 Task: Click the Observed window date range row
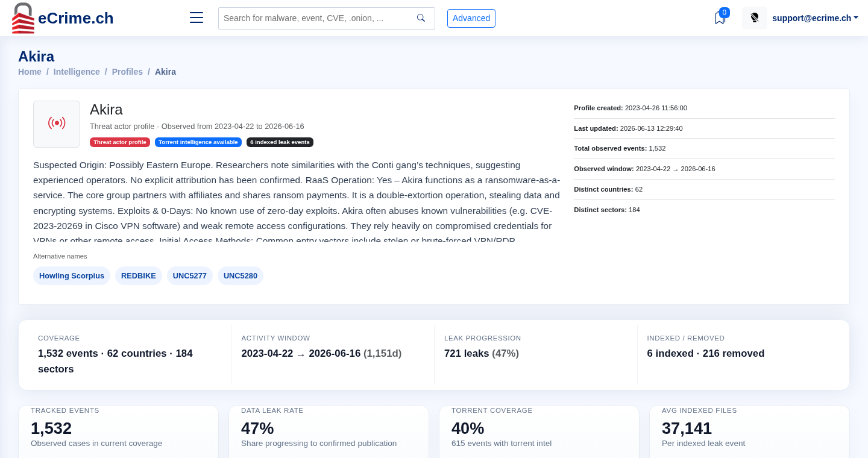pos(704,169)
